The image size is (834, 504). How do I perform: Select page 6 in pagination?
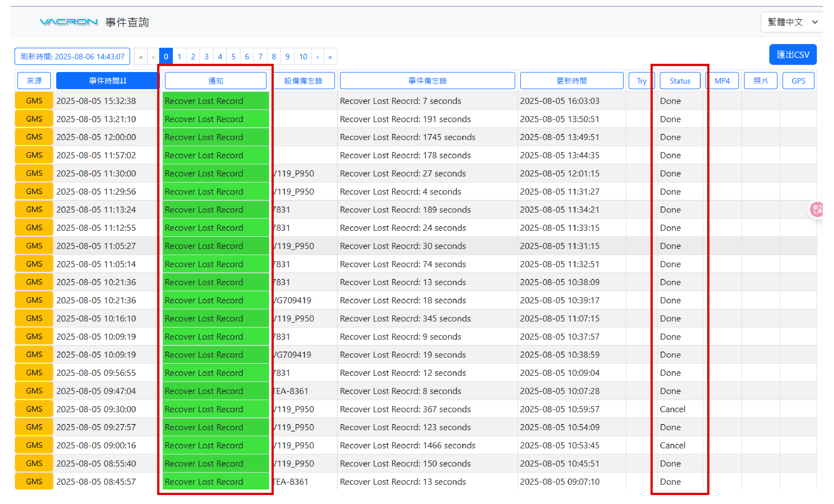[x=247, y=56]
